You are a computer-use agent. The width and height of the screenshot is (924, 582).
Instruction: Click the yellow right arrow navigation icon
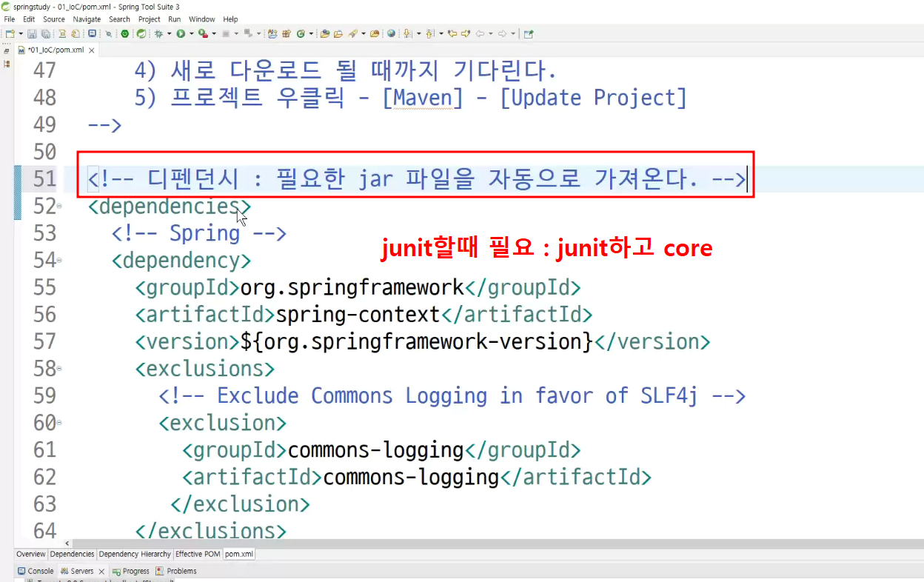point(465,33)
